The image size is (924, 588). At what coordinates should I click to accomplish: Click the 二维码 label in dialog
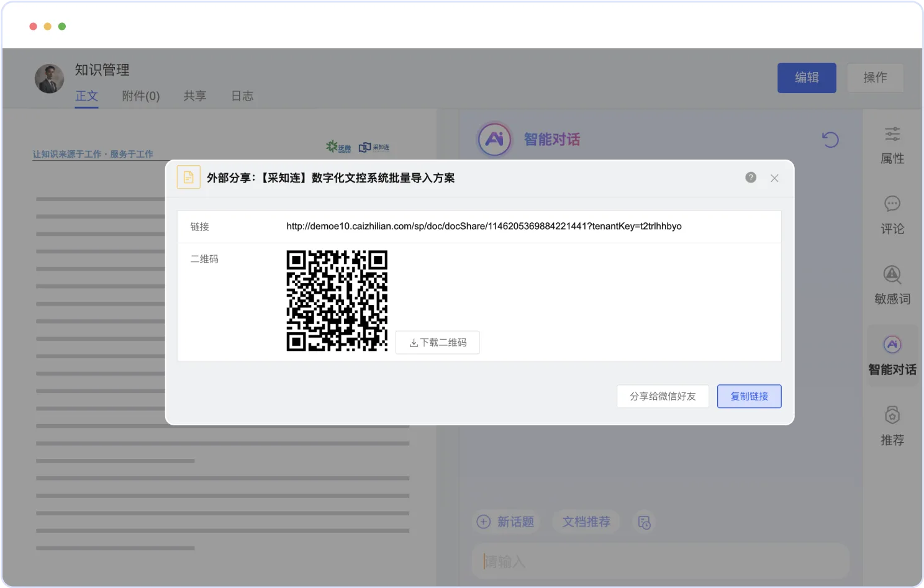point(204,259)
